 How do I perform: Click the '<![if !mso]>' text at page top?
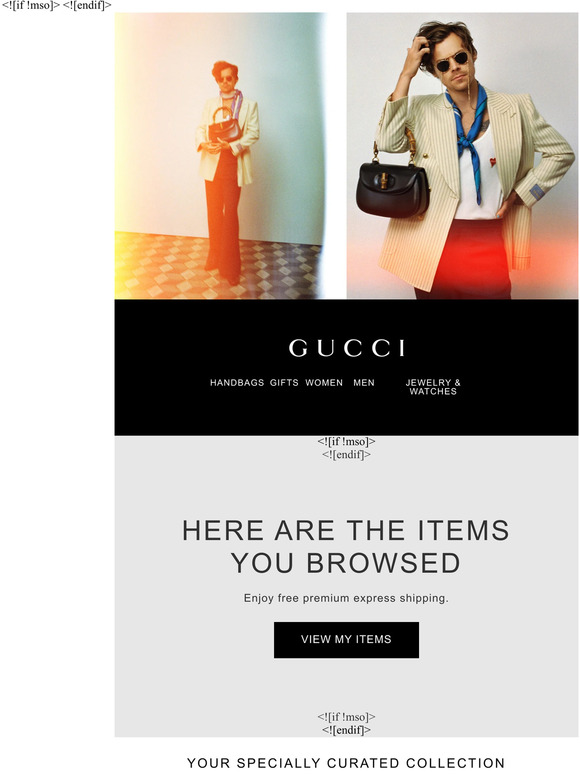(x=31, y=5)
